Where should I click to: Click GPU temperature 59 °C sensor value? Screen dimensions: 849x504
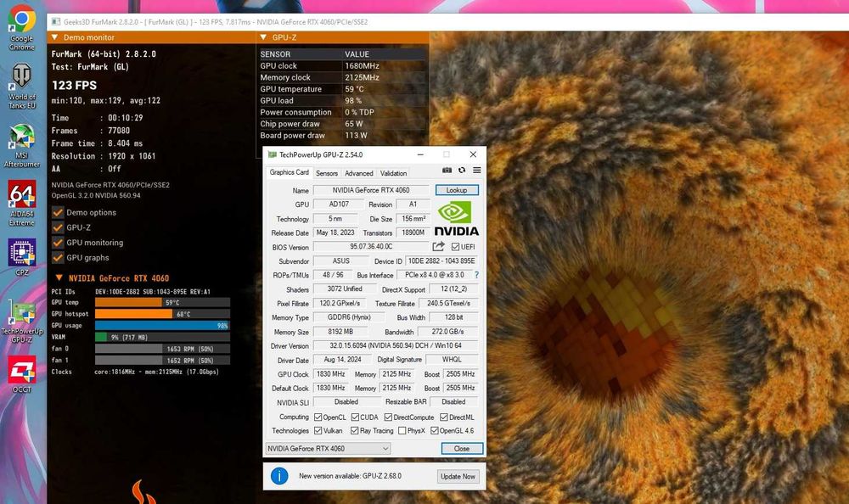coord(354,89)
